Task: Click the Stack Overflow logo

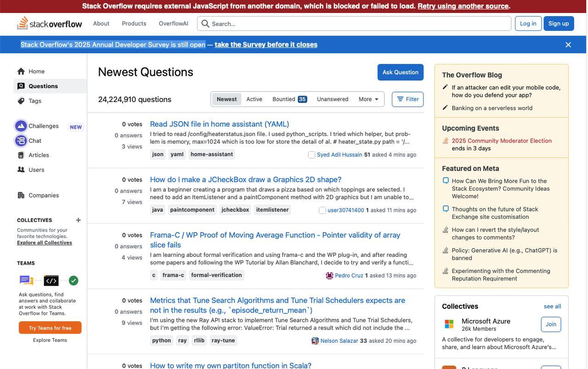Action: (x=49, y=23)
